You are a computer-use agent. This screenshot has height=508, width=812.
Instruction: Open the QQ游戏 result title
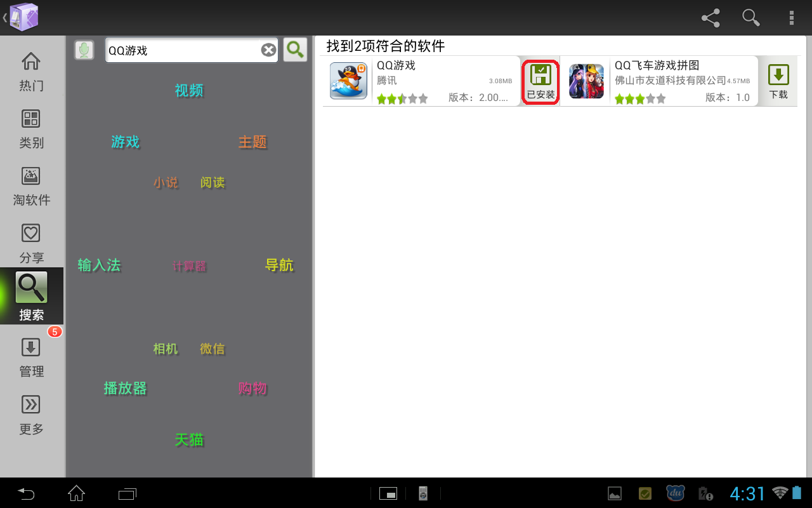tap(396, 65)
